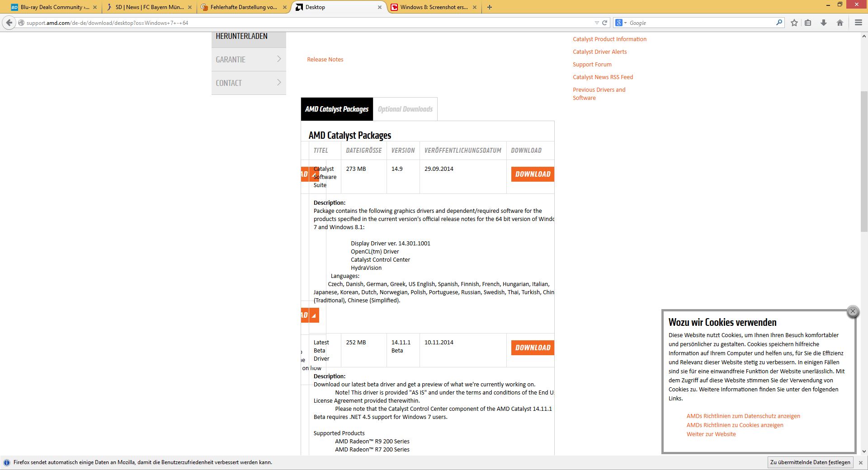This screenshot has height=470, width=868.
Task: Click Zu übermittelnde Daten festlegen button
Action: click(x=810, y=462)
